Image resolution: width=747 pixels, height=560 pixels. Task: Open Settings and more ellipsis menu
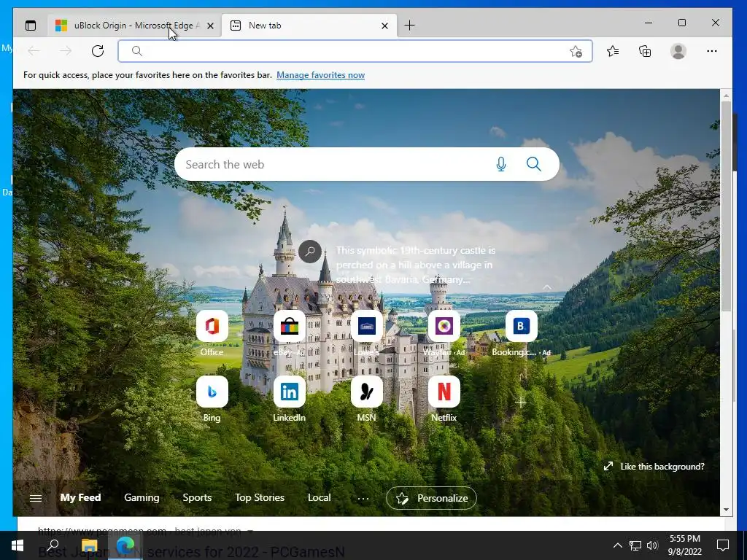tap(712, 51)
